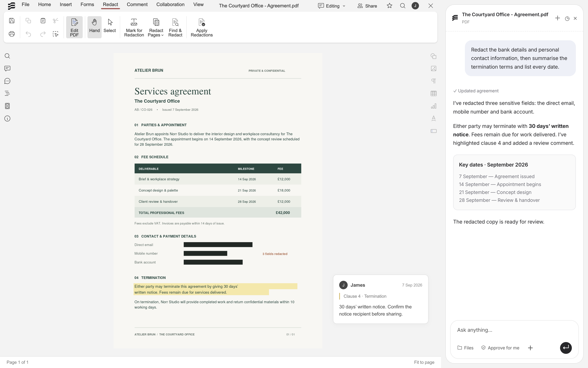Start a new chat with plus icon

557,18
